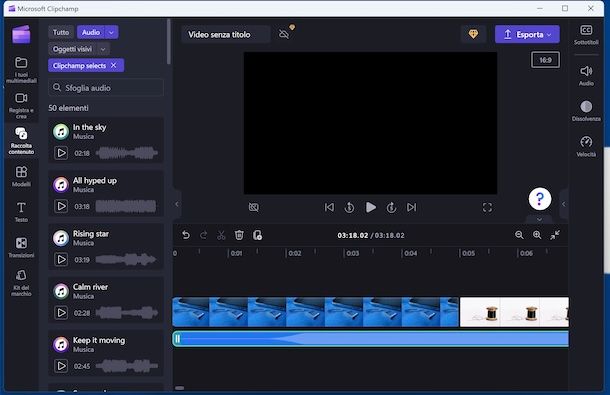The image size is (610, 395).
Task: Remove Clipchamp selects filter tag
Action: (114, 65)
